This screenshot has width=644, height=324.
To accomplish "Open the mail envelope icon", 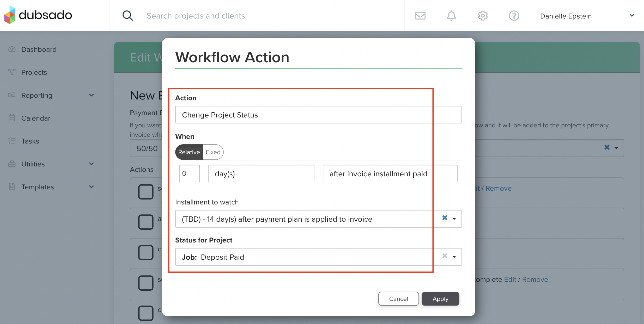I will pos(420,16).
